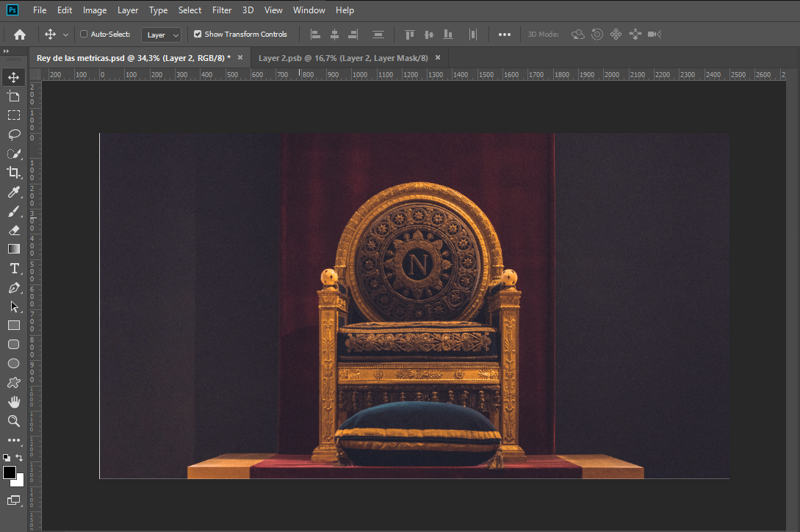Change screen mode at toolbox bottom
The height and width of the screenshot is (532, 800).
(14, 500)
